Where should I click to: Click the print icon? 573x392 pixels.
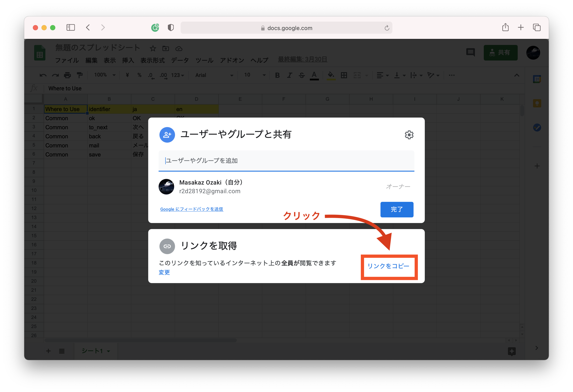pos(67,75)
